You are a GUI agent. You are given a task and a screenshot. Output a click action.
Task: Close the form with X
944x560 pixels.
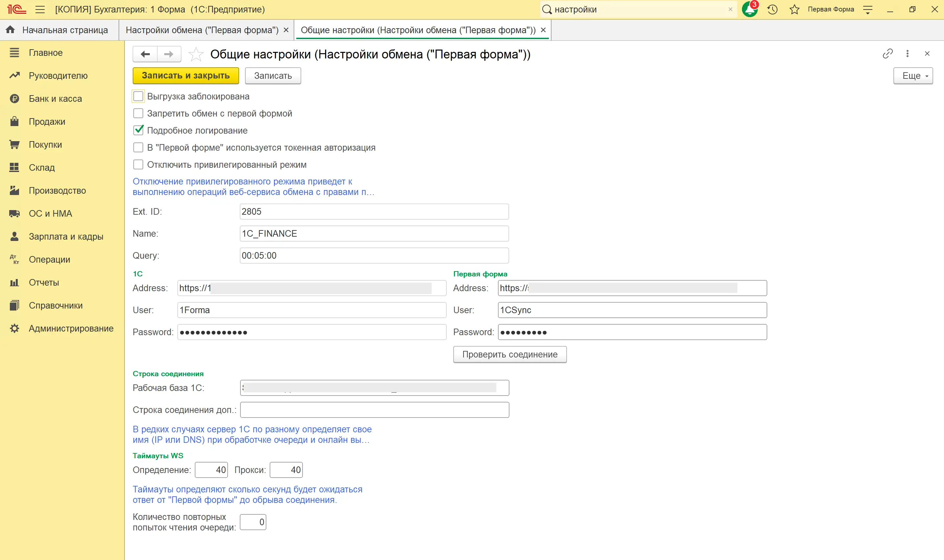927,54
